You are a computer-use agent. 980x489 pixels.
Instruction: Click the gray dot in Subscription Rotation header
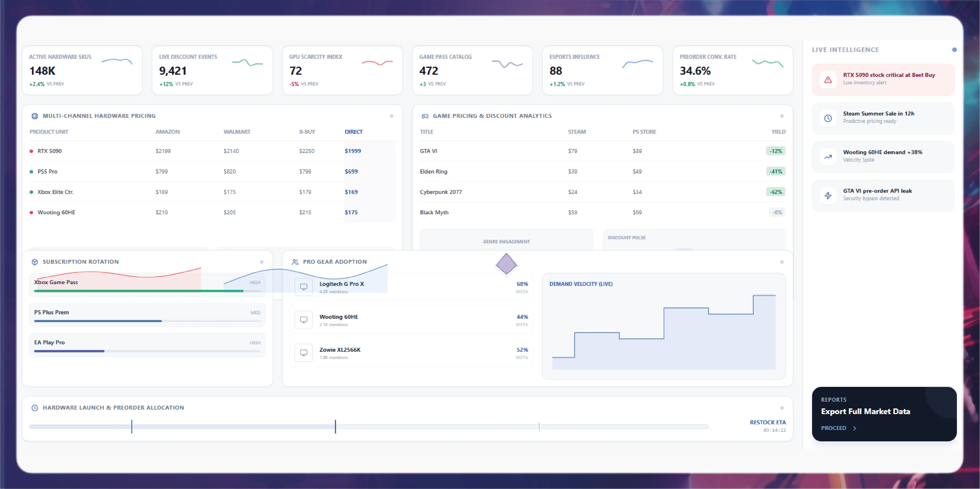click(261, 262)
